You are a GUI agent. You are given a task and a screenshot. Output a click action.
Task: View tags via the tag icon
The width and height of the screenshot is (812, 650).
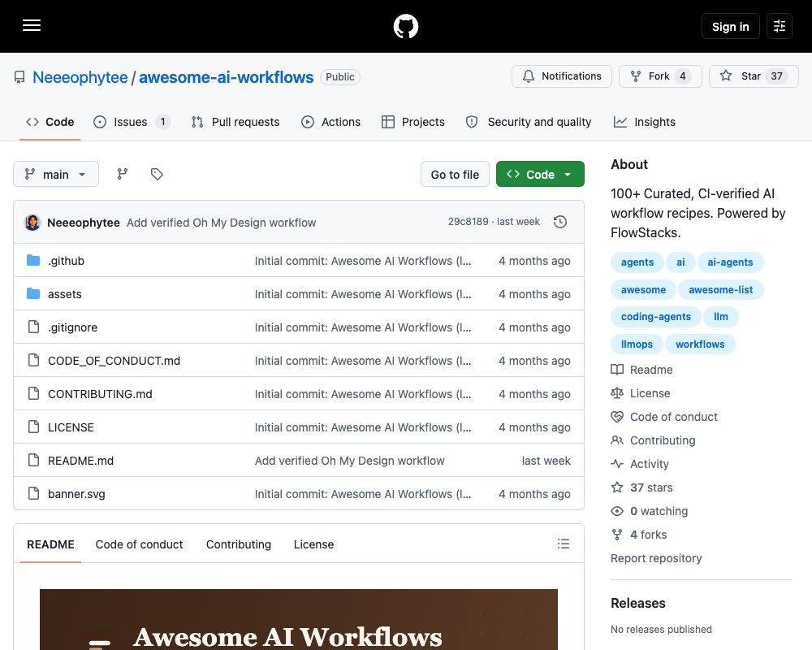[x=157, y=174]
